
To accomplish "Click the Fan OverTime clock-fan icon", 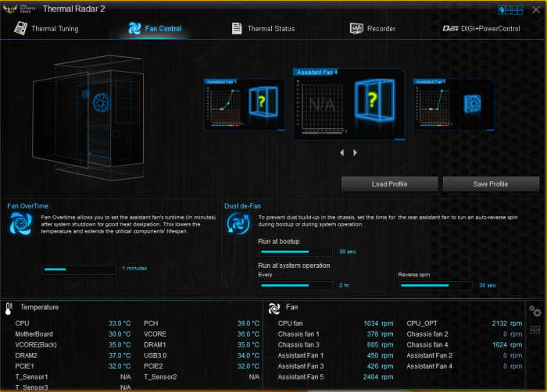I will [x=21, y=223].
